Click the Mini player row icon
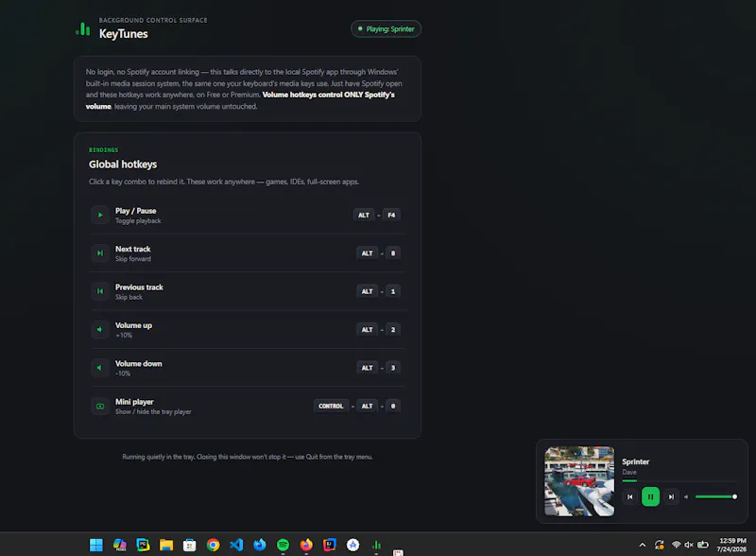Image resolution: width=756 pixels, height=556 pixels. click(x=100, y=407)
